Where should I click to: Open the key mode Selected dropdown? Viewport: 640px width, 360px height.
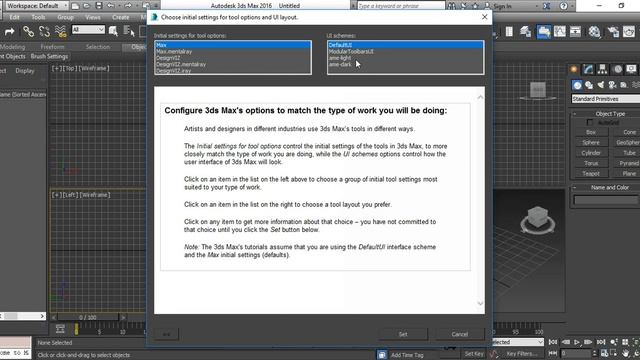pos(518,342)
